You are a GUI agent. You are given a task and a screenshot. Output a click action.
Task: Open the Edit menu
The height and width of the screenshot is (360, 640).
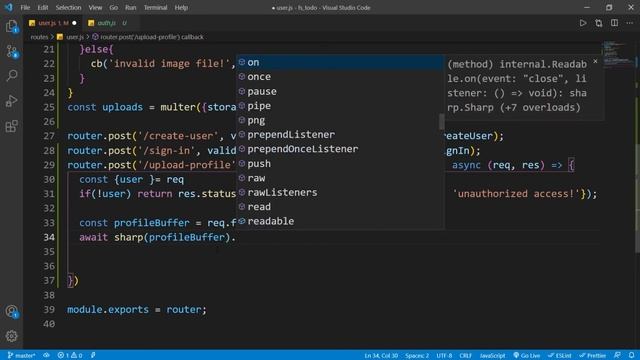click(42, 7)
